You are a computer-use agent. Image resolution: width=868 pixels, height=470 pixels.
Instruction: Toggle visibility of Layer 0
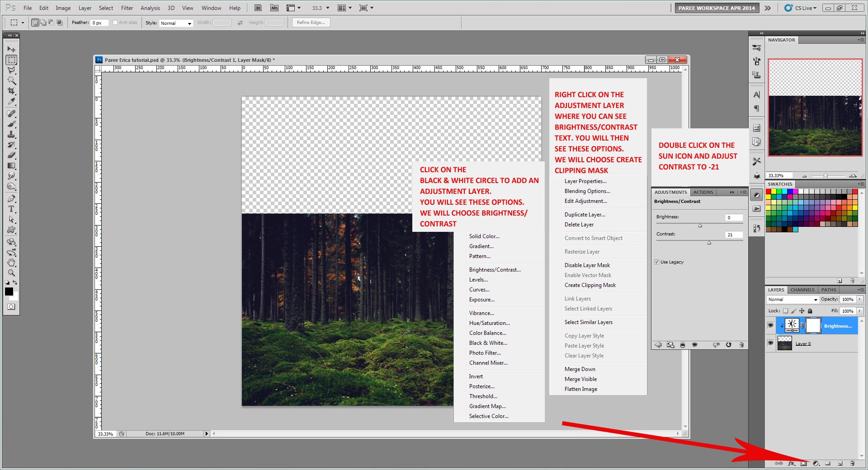[x=771, y=343]
